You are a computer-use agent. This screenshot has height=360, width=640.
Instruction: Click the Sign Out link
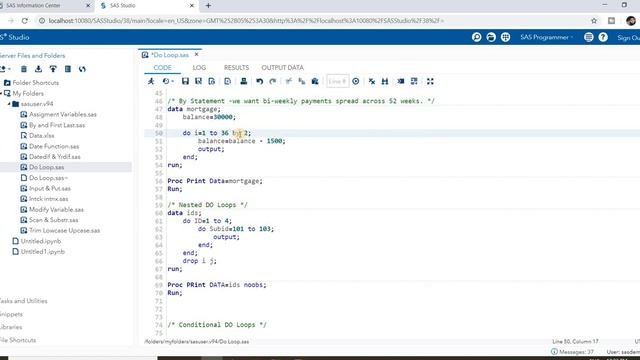(x=628, y=38)
